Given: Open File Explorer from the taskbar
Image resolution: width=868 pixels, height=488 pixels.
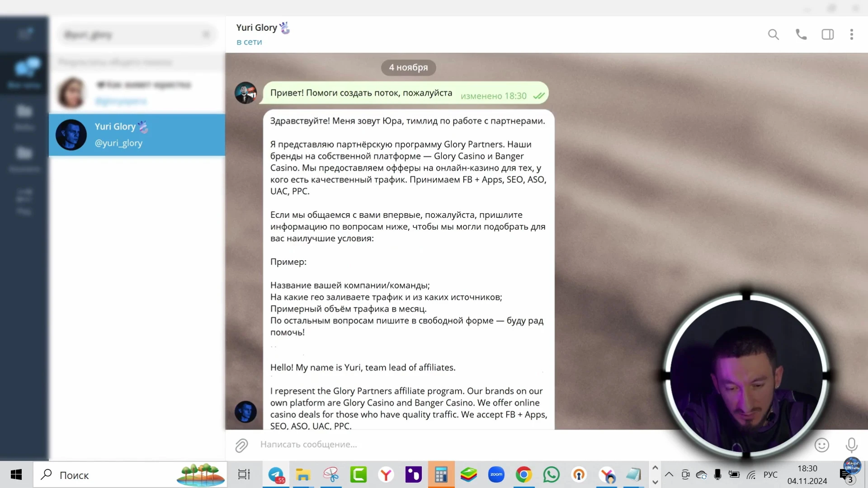Looking at the screenshot, I should (302, 475).
